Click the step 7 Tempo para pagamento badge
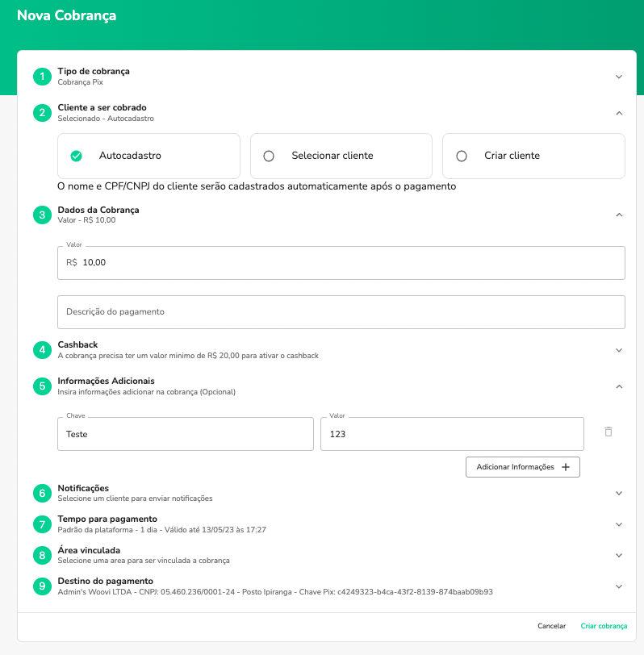Image resolution: width=644 pixels, height=655 pixels. [42, 524]
